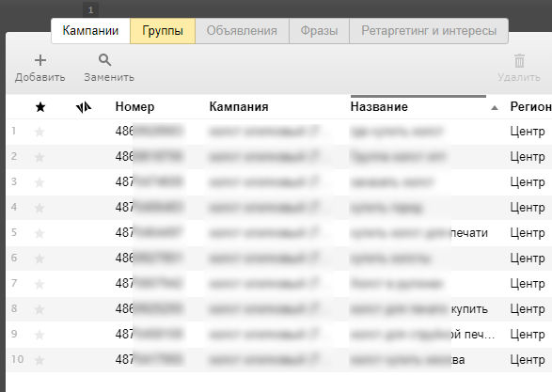Click the Добавить label
This screenshot has width=552, height=392.
[40, 77]
